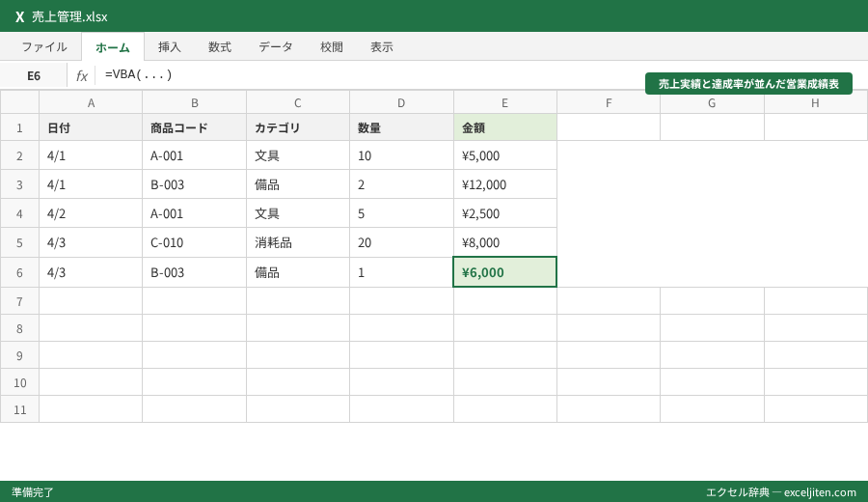Click the 売上管理.xlsx title text
868x502 pixels.
click(69, 16)
